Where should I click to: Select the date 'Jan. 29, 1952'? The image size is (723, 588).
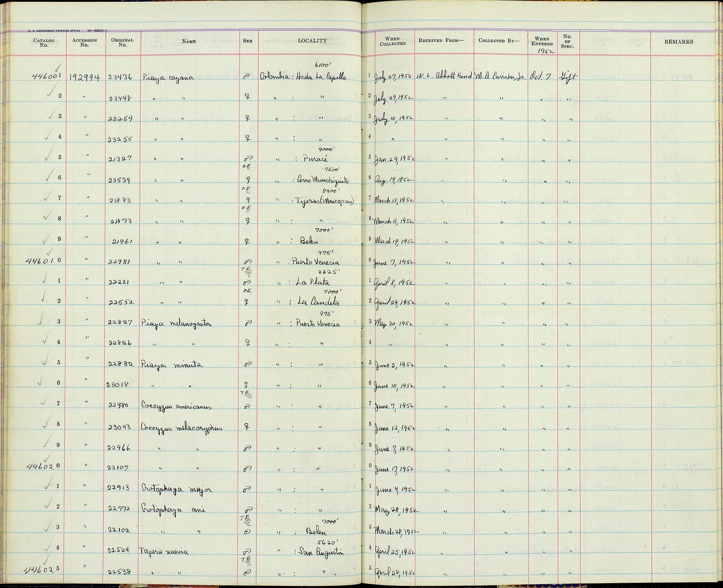point(395,159)
